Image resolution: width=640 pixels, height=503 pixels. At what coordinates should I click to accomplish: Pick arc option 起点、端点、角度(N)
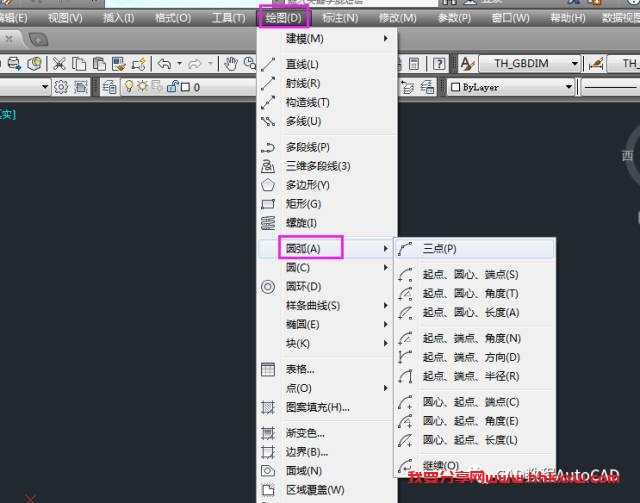475,338
